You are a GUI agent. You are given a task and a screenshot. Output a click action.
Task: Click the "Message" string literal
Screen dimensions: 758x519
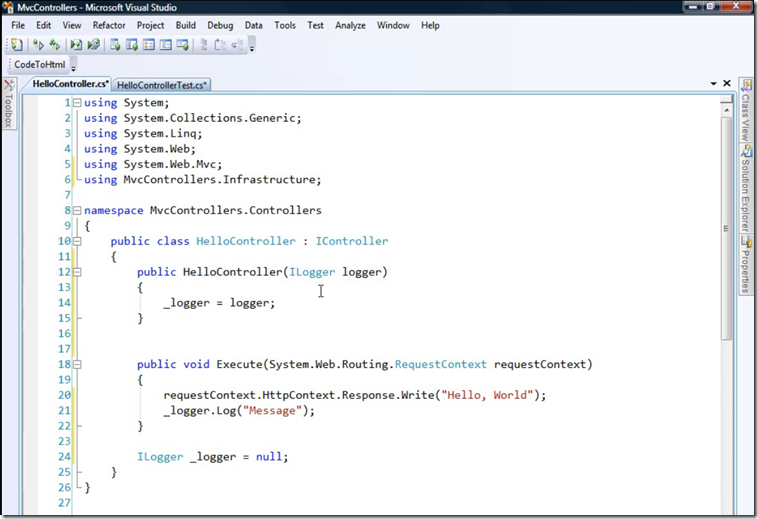pyautogui.click(x=273, y=411)
